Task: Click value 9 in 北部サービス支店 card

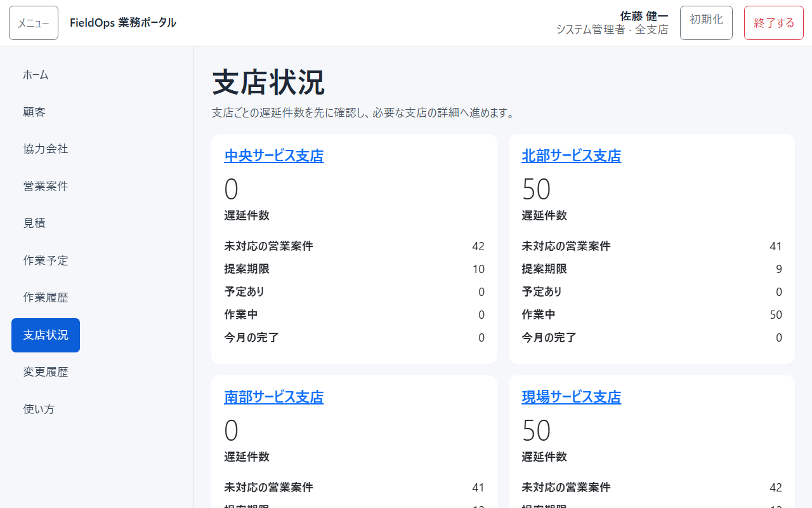Action: point(779,269)
